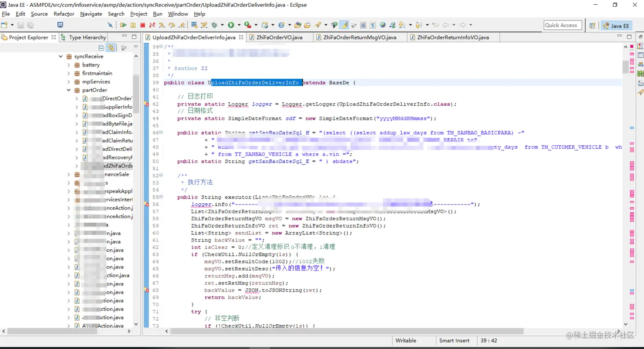The height and width of the screenshot is (349, 644).
Task: Click the Back navigation arrow
Action: 446,25
